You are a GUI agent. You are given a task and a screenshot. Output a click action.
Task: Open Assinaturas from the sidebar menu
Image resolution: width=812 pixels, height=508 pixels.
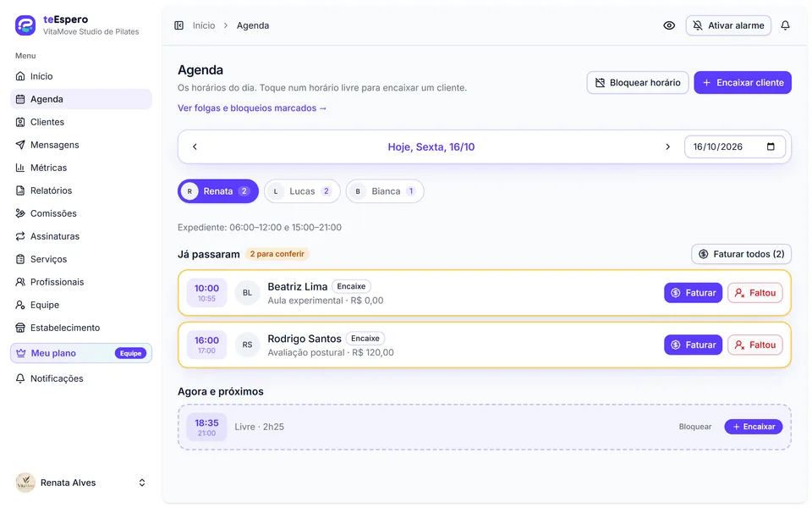click(x=81, y=236)
